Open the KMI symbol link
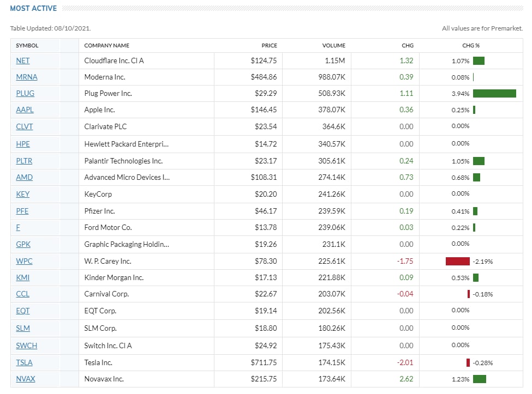Screen dimensions: 532x394 click(x=23, y=277)
